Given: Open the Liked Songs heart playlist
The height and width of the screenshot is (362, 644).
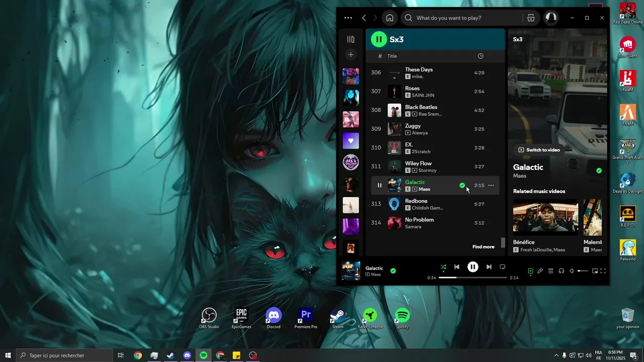Looking at the screenshot, I should (351, 141).
